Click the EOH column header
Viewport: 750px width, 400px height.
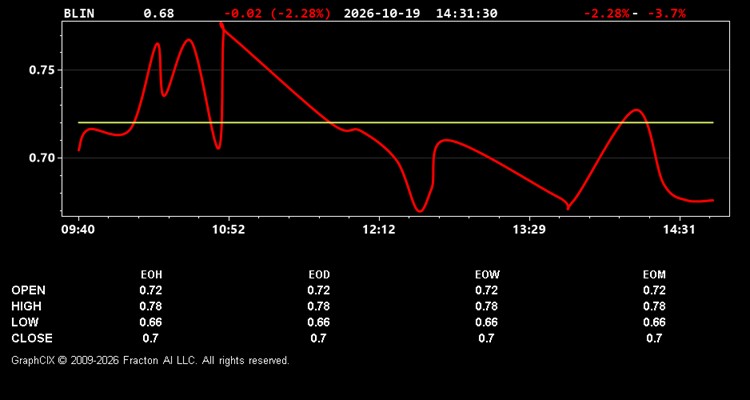151,275
